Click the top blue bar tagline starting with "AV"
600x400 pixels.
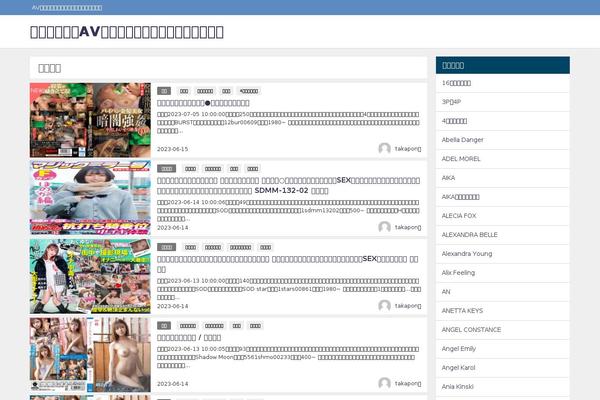coord(67,8)
